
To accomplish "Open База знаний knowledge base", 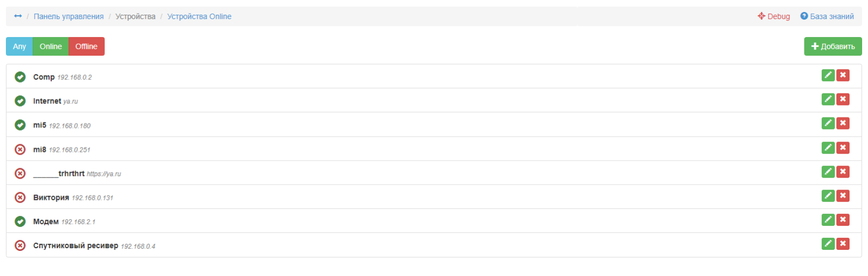I will (827, 16).
